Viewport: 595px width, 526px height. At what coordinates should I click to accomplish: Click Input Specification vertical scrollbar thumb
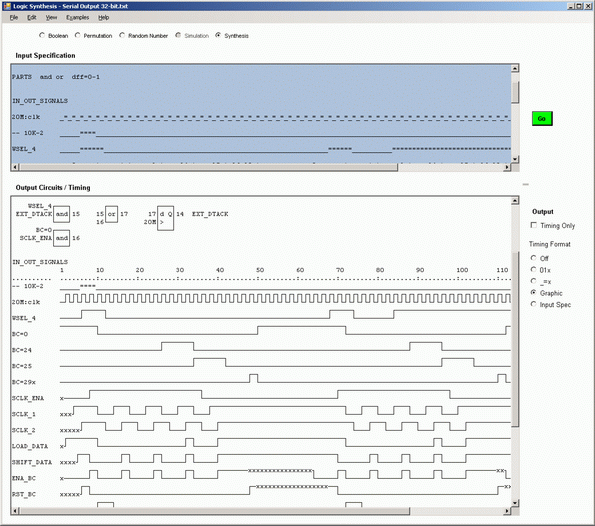coord(515,92)
